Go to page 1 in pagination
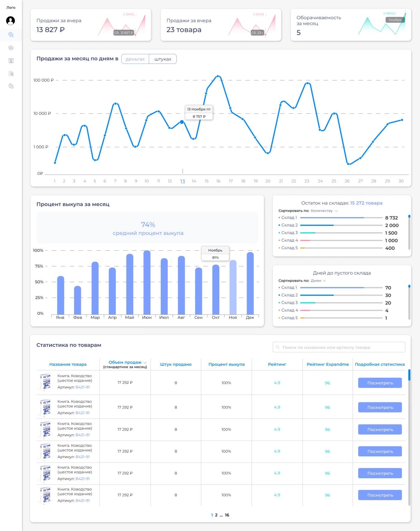 tap(212, 515)
